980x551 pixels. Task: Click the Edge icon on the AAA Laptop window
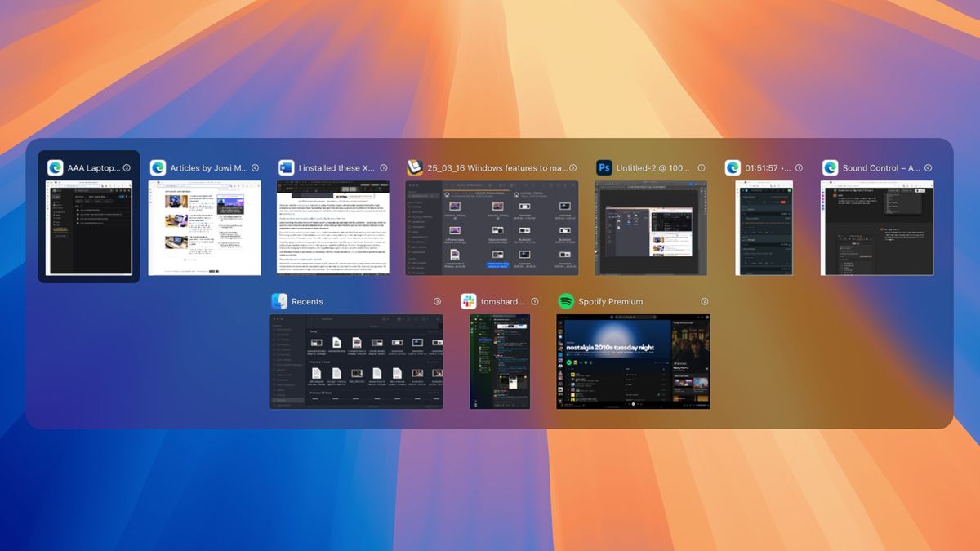tap(54, 167)
